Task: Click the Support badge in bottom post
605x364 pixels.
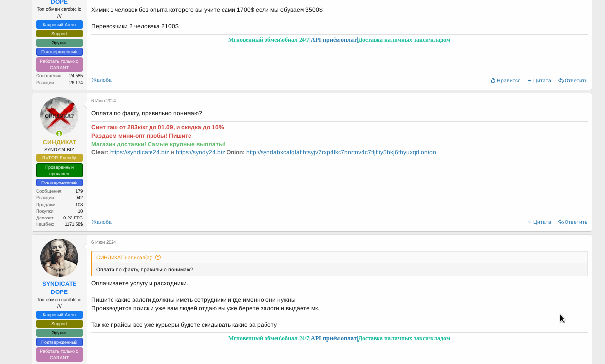Action: (59, 324)
